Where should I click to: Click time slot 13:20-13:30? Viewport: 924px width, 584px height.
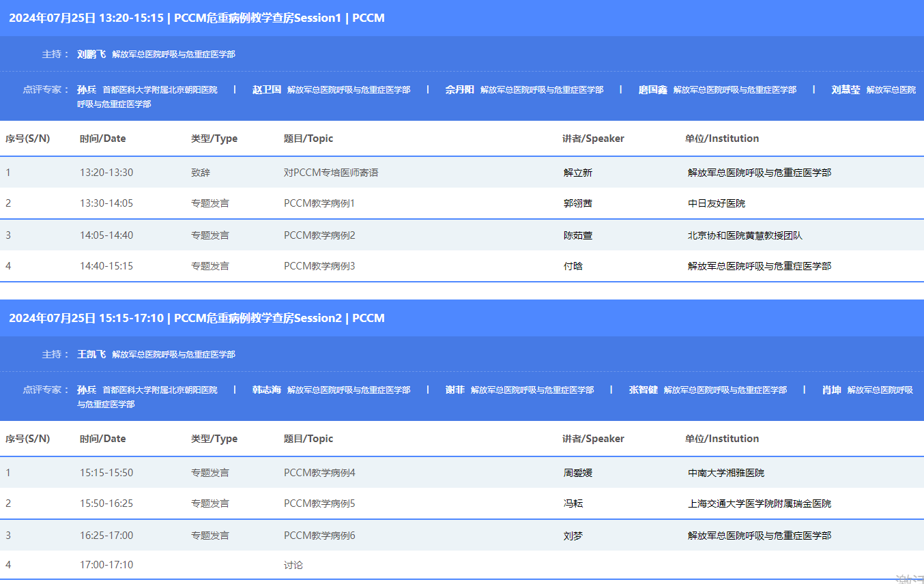pyautogui.click(x=106, y=173)
